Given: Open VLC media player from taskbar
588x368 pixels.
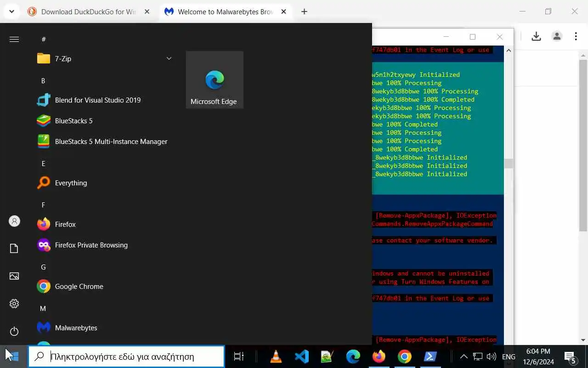Looking at the screenshot, I should pos(276,356).
